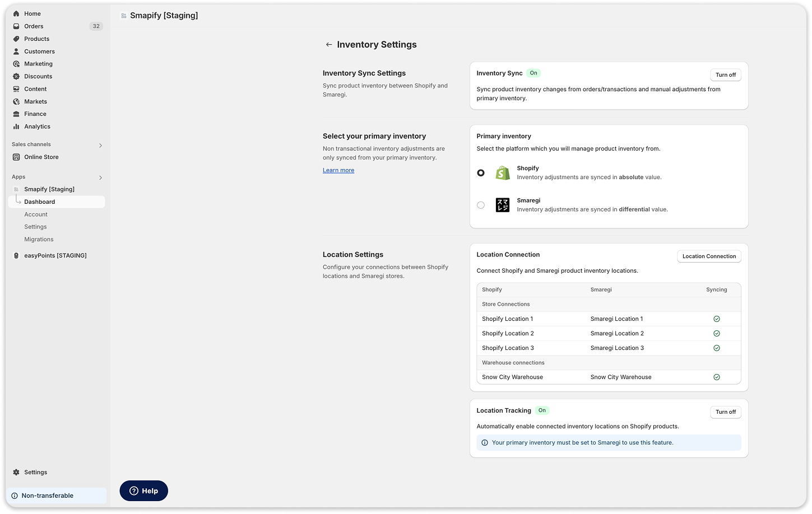This screenshot has height=514, width=812.
Task: Select Shopify as primary inventory
Action: 481,173
